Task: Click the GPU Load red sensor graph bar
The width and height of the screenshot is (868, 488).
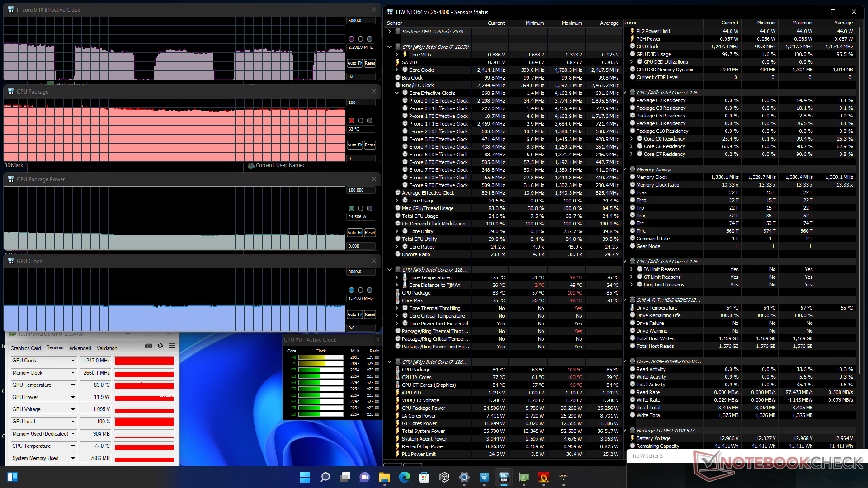Action: (x=144, y=422)
